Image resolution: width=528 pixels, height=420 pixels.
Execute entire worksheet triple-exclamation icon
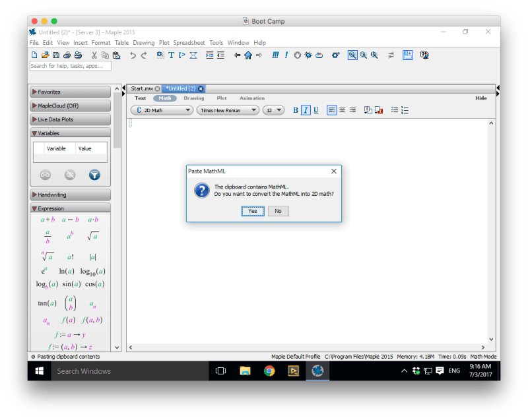coord(275,55)
